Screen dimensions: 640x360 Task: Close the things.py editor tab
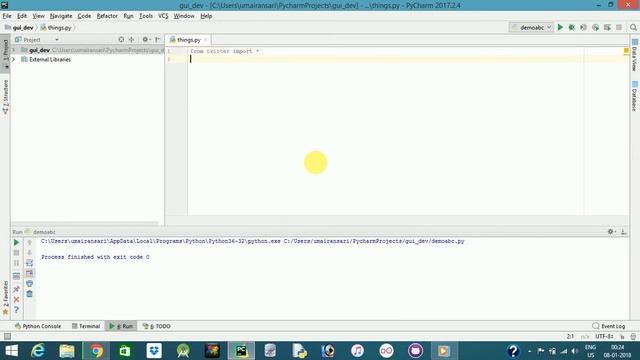pos(205,40)
